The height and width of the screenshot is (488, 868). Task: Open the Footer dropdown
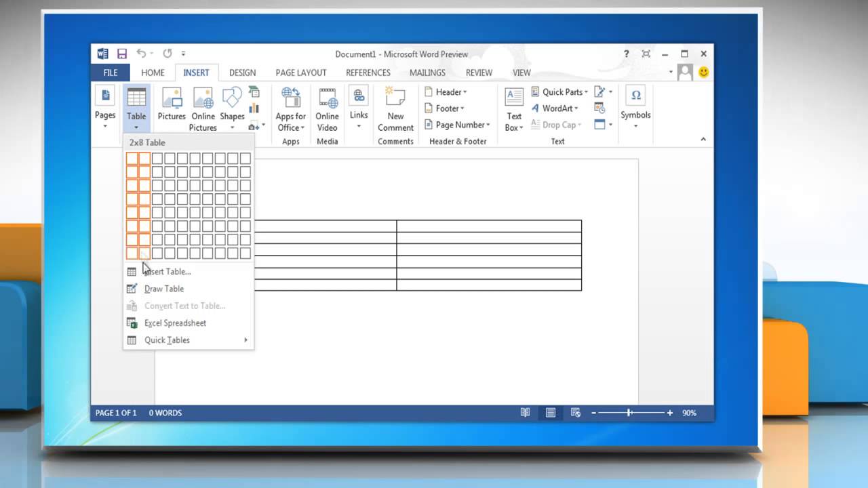coord(444,108)
